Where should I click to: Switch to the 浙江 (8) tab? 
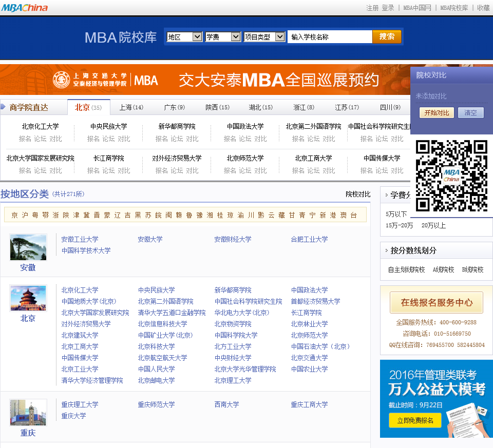click(304, 107)
